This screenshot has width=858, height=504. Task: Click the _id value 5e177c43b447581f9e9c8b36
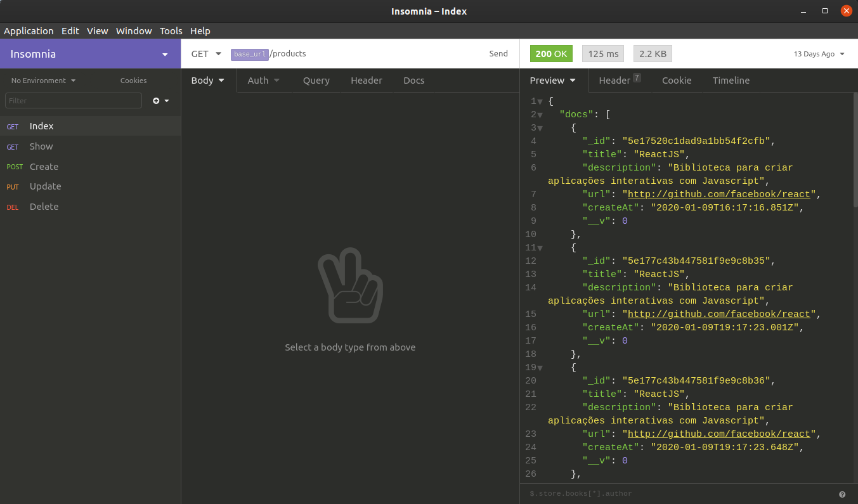click(696, 380)
